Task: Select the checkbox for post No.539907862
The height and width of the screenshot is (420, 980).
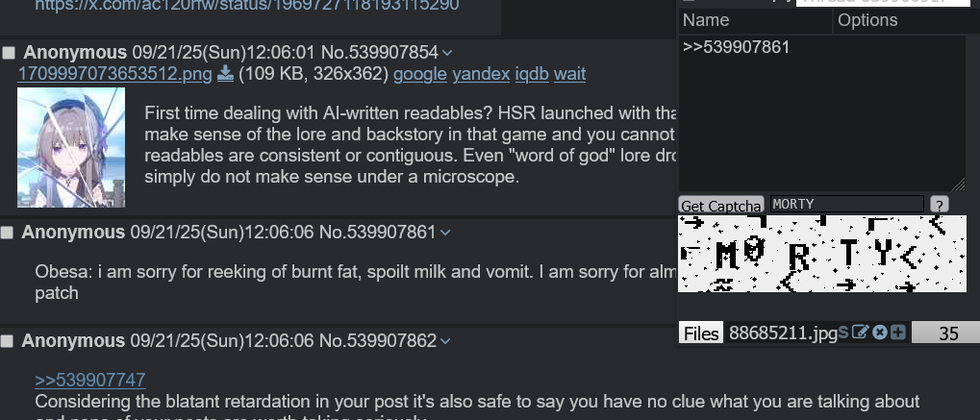Action: [7, 341]
